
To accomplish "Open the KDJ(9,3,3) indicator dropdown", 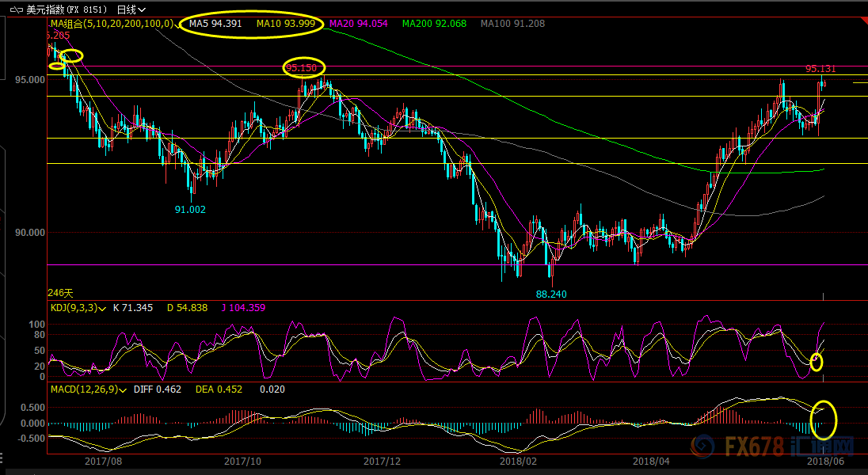I will [x=103, y=308].
